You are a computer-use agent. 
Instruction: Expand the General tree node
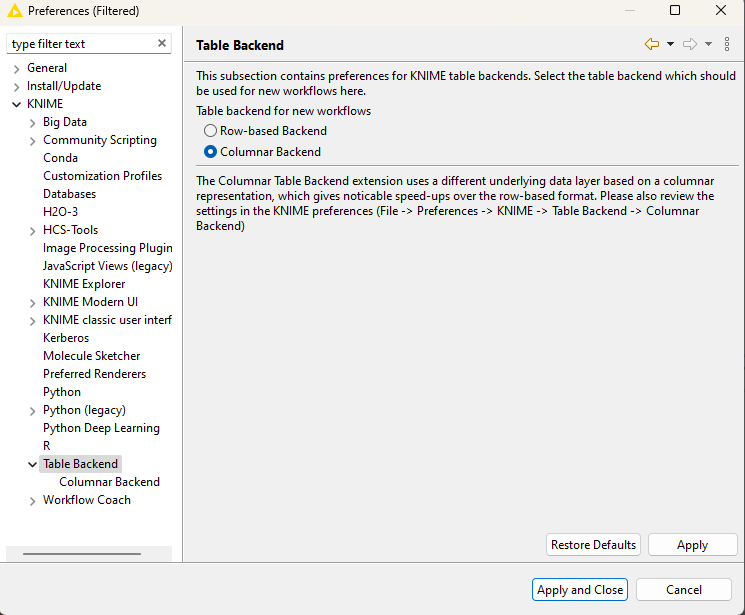17,68
